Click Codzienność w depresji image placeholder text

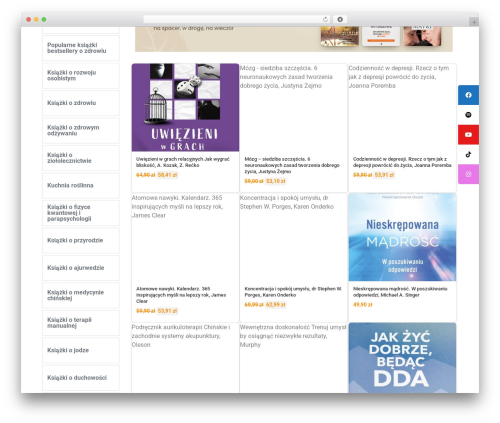(399, 77)
